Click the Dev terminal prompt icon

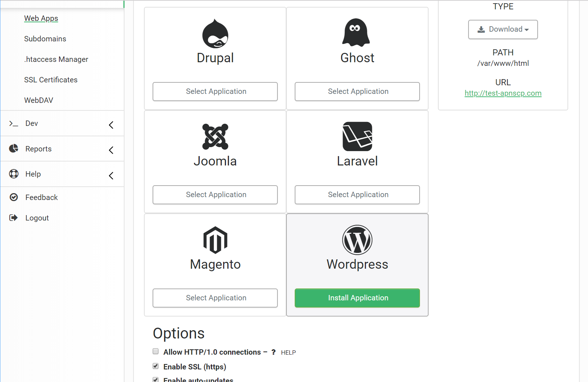point(14,123)
